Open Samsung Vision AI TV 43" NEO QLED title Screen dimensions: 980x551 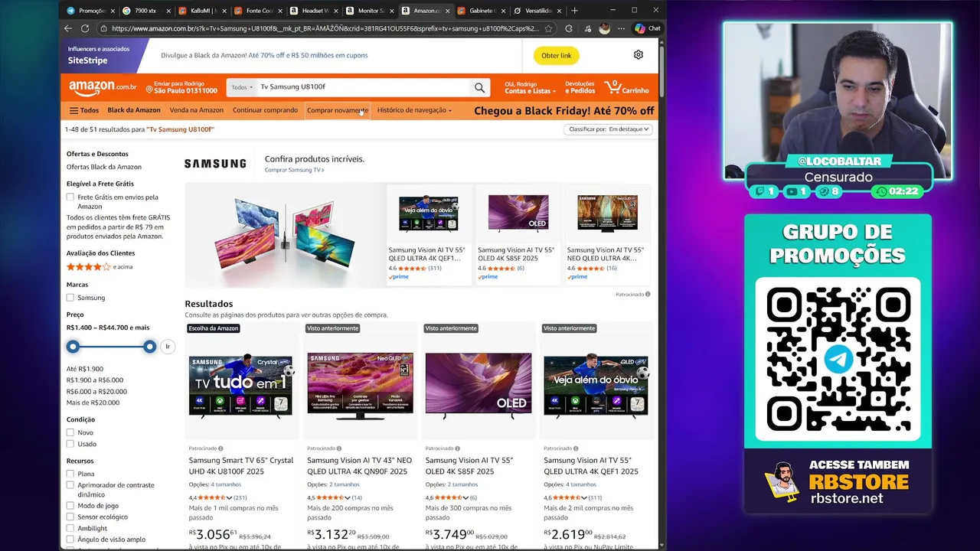click(359, 466)
